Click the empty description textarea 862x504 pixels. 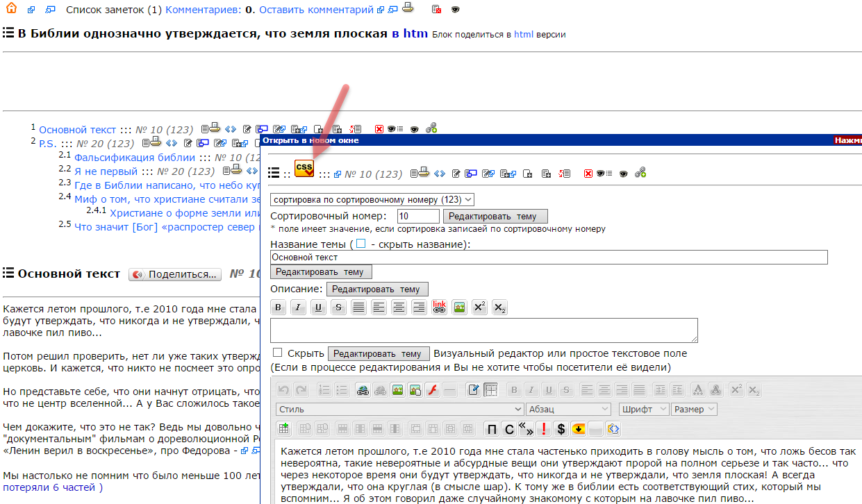coord(484,330)
